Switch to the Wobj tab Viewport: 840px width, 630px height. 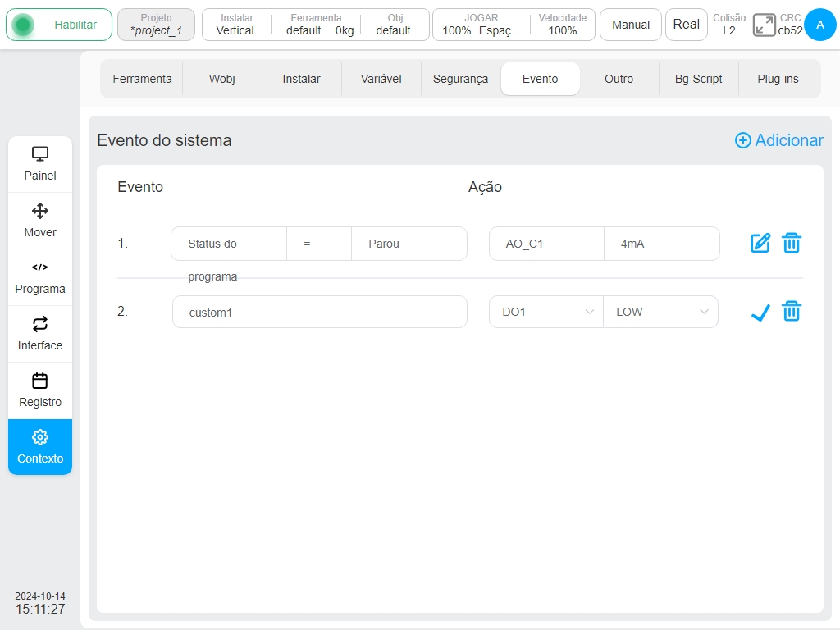point(221,79)
